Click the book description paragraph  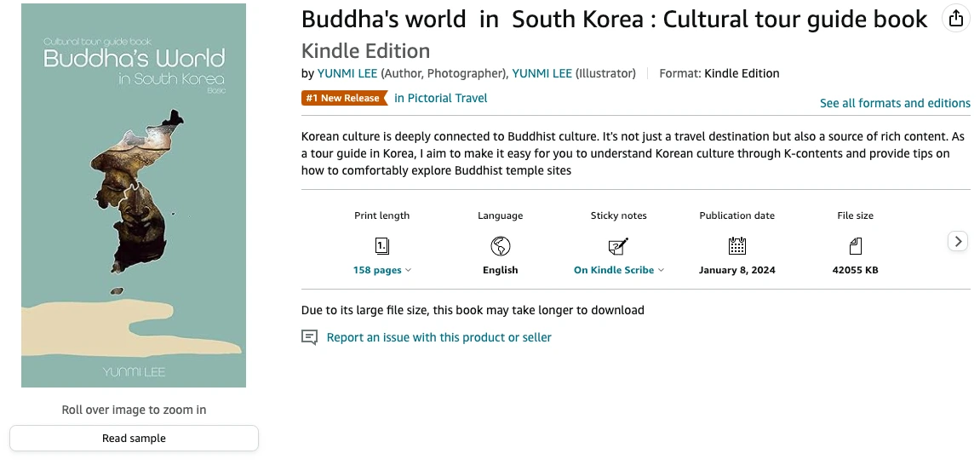pos(634,153)
